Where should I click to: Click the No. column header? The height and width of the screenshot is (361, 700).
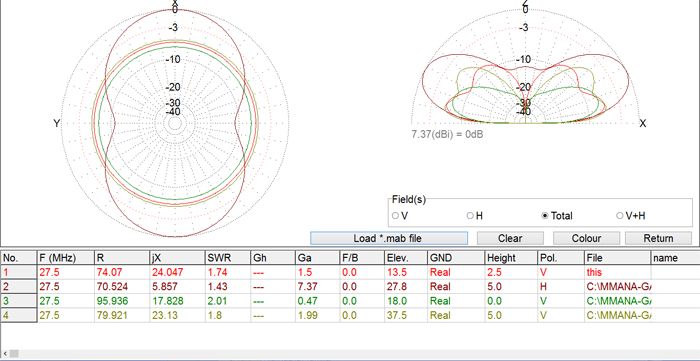click(x=18, y=257)
